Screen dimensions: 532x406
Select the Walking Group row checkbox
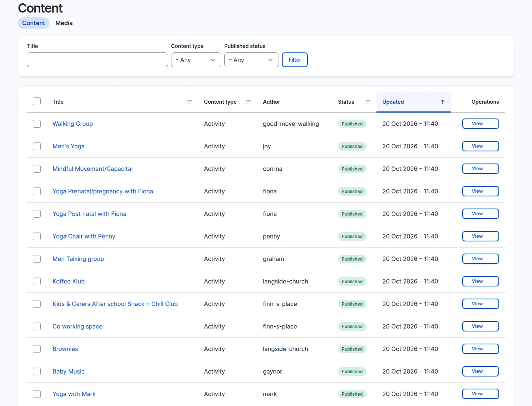pyautogui.click(x=37, y=124)
